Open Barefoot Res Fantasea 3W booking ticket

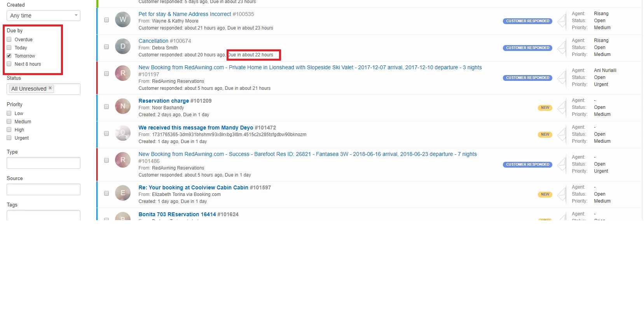307,154
